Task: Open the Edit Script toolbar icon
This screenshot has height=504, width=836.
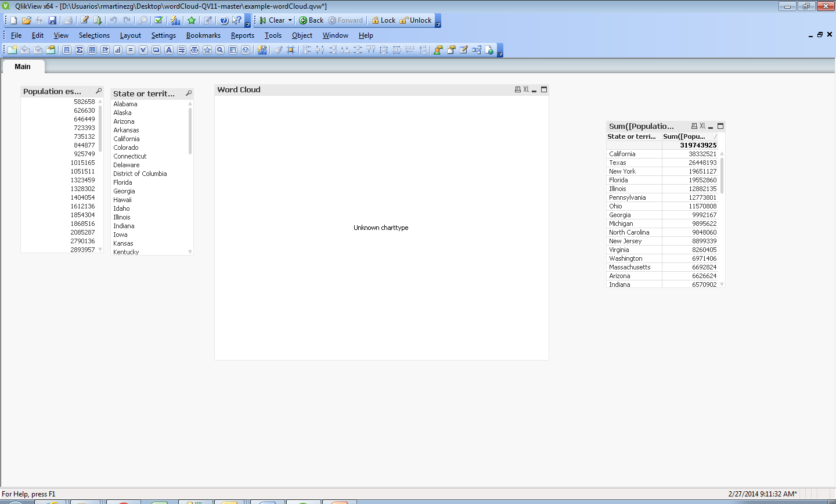Action: pyautogui.click(x=85, y=20)
